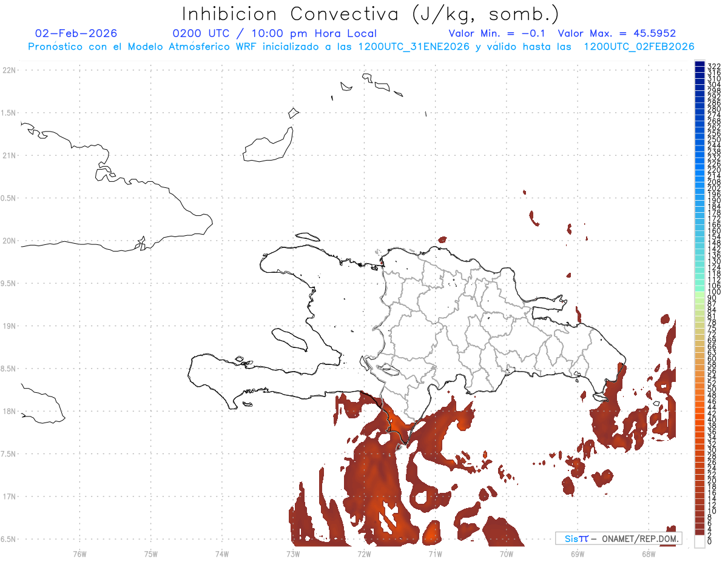Click the 'Valor Max. = 45.5952' readout

point(616,33)
